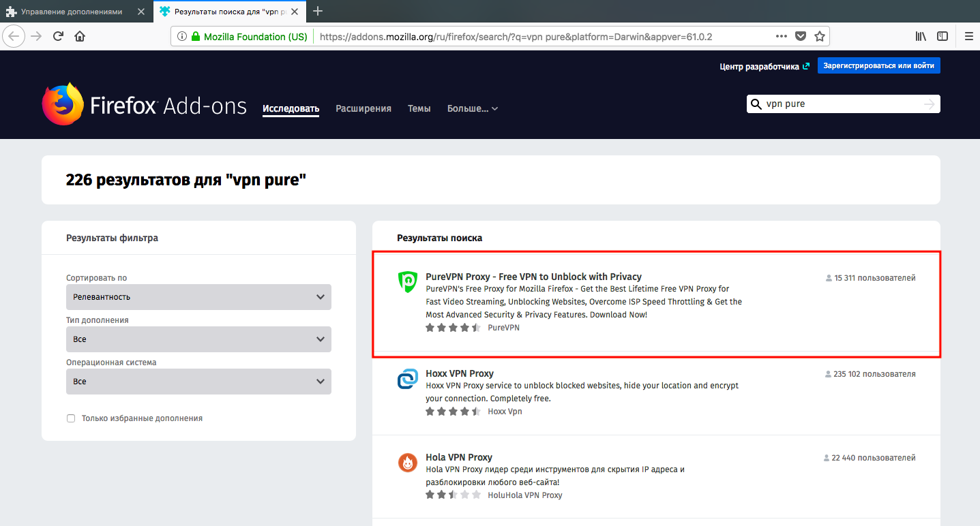Viewport: 980px width, 526px height.
Task: Open a new tab with plus button
Action: click(x=317, y=11)
